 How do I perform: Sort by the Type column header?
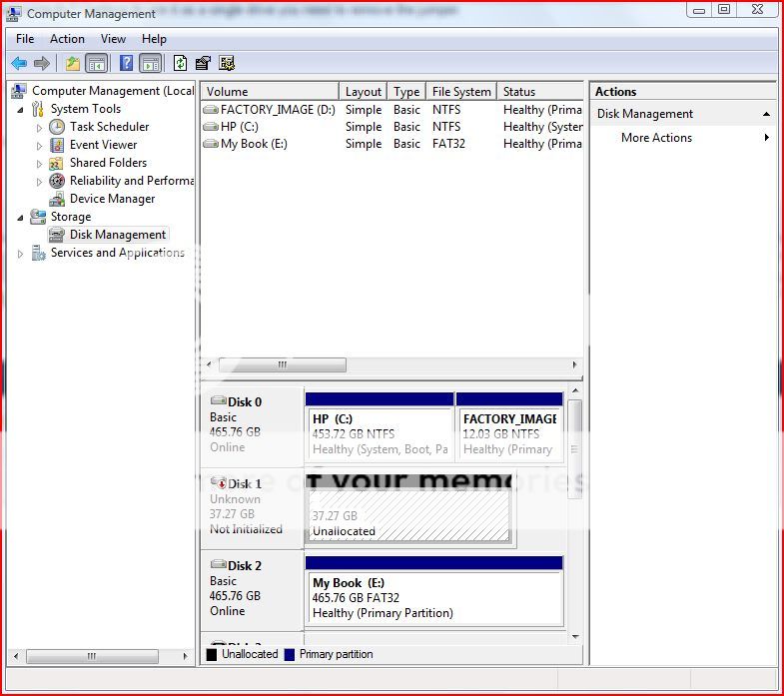[406, 92]
